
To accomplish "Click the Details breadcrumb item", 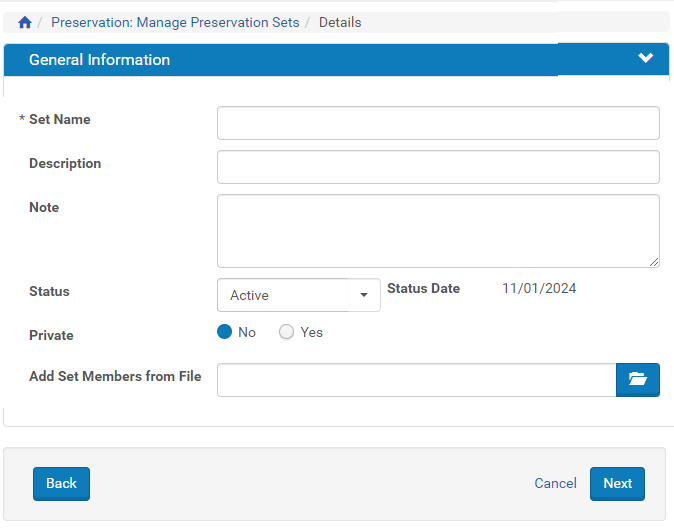I will (x=340, y=22).
